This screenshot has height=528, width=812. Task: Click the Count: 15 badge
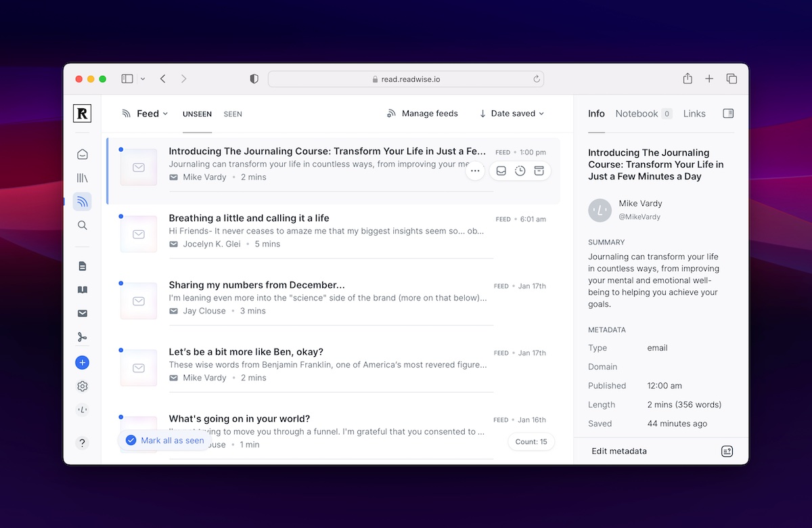pos(531,442)
